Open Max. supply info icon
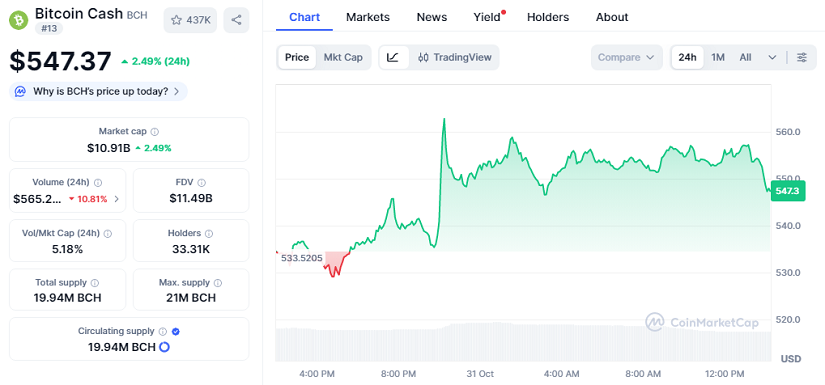825x385 pixels. coord(218,283)
